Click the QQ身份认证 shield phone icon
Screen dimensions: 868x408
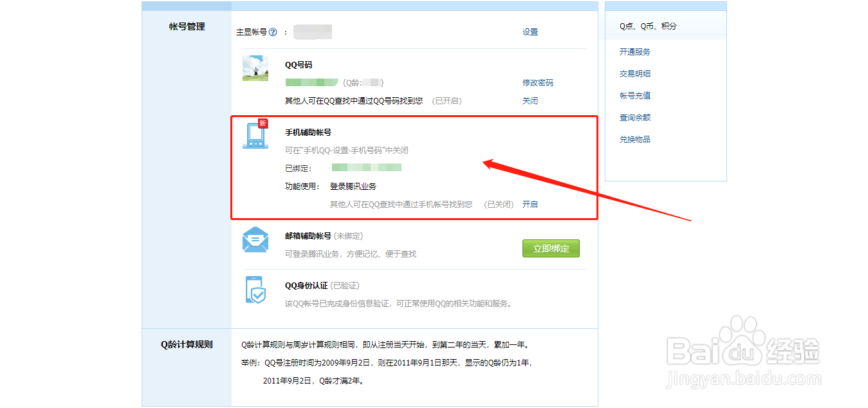(x=255, y=290)
